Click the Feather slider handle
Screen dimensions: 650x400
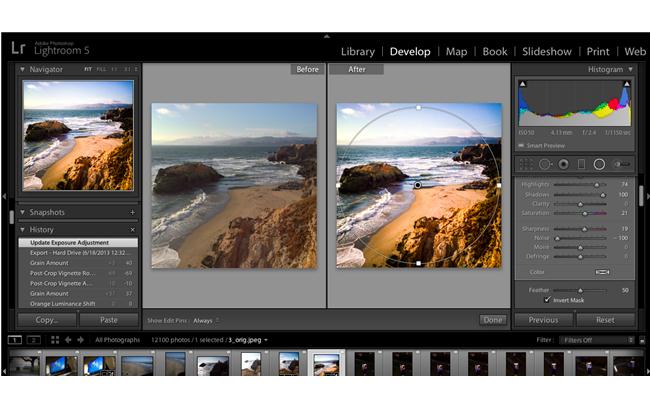580,291
